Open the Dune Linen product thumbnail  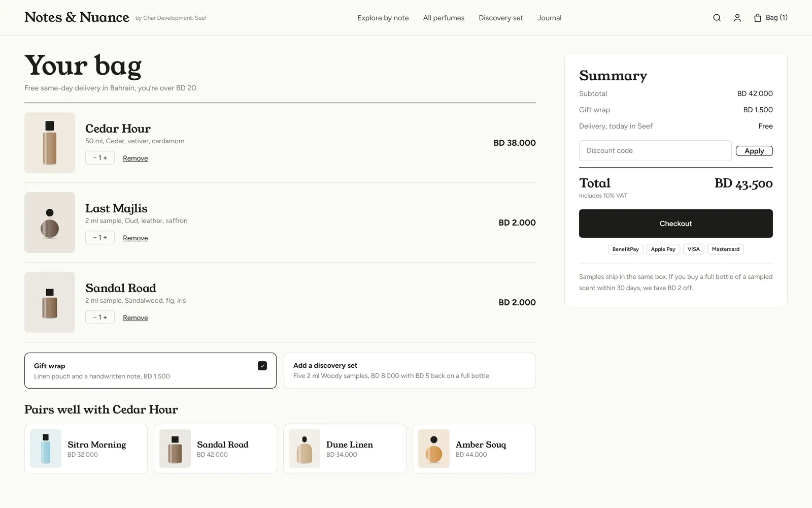point(304,449)
